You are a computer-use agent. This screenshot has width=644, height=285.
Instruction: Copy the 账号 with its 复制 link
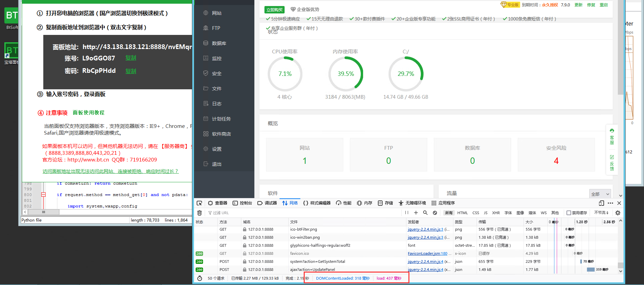click(x=131, y=58)
